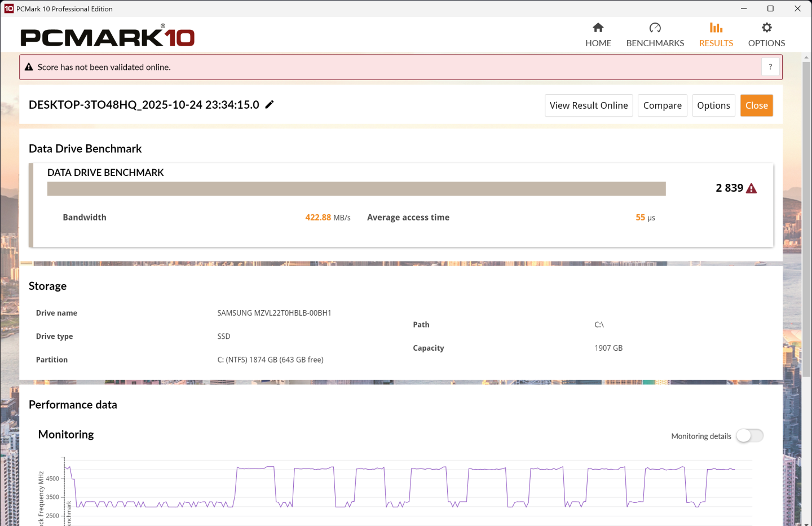
Task: Click the 4500 axis label on chart
Action: [52, 479]
